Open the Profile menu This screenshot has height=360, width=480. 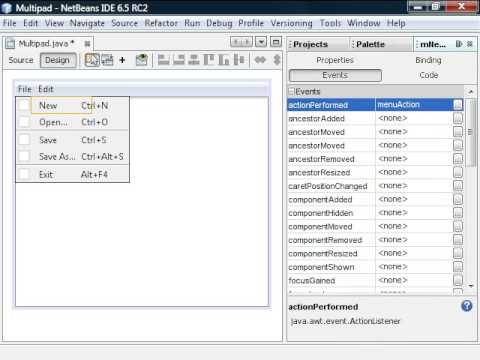click(251, 23)
